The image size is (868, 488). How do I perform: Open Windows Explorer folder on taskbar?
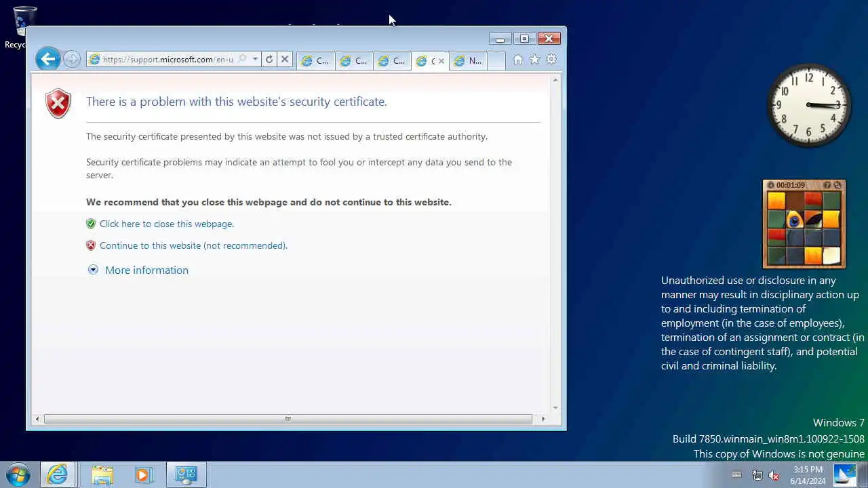click(102, 474)
